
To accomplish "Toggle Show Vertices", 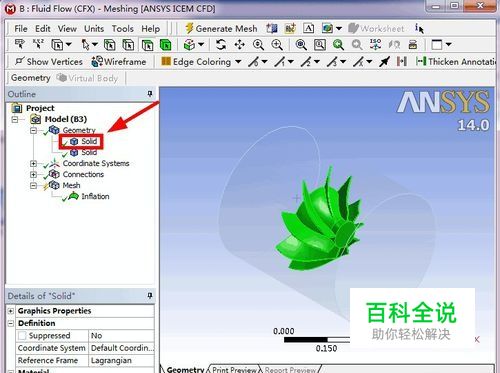I will coord(49,62).
